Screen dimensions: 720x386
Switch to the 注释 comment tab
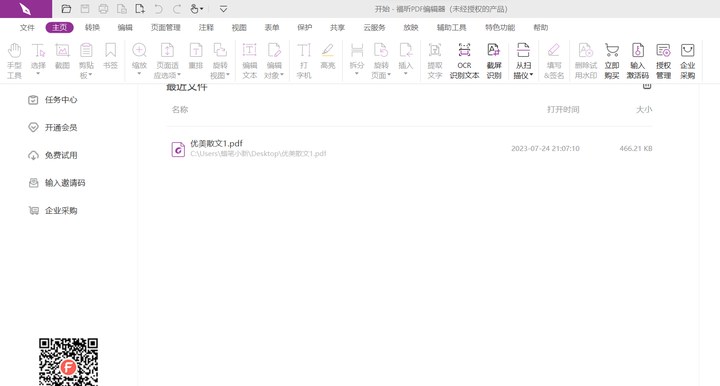[x=206, y=28]
